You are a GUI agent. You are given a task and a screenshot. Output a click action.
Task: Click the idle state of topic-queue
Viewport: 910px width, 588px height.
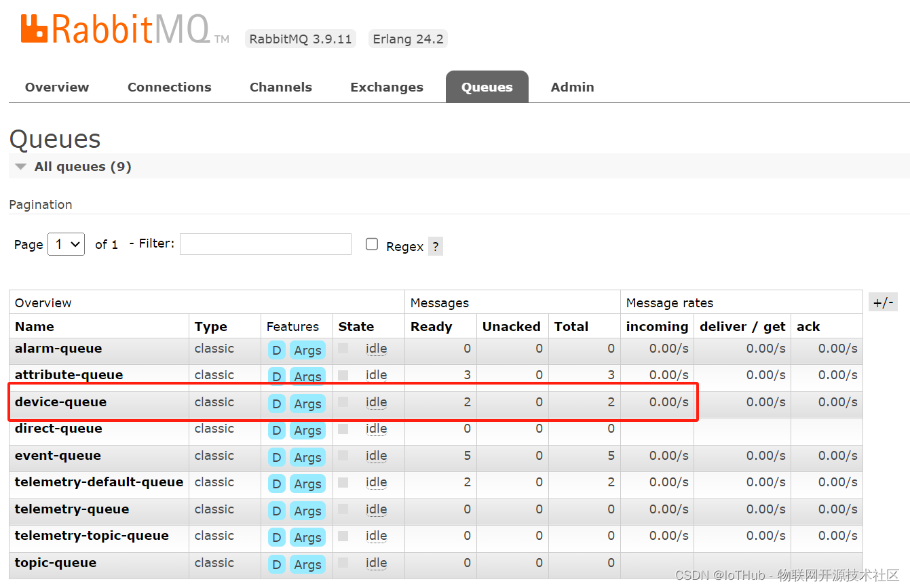tap(376, 563)
